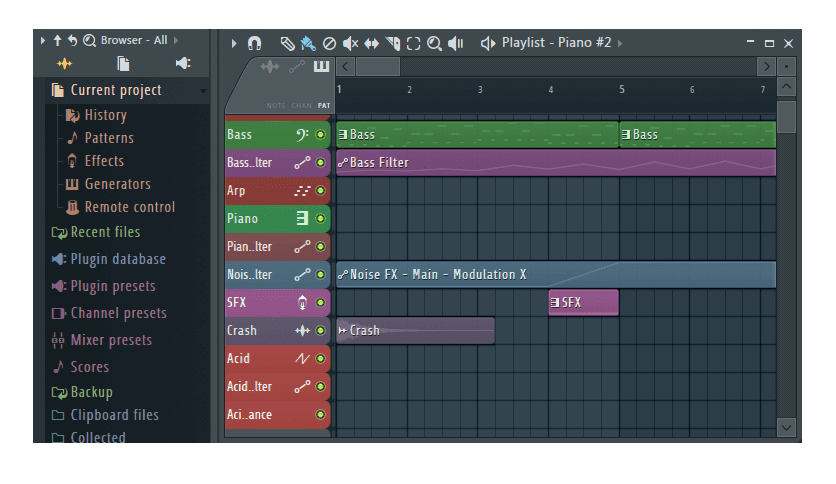Click bar 5 on the timeline ruler
The height and width of the screenshot is (484, 836).
tap(621, 90)
